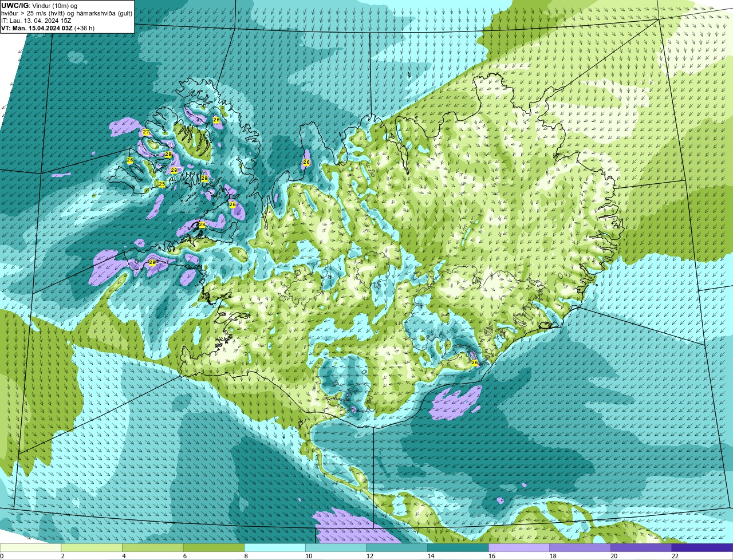This screenshot has height=560, width=733.
Task: Choose the darkest purple legend swatch above 22
Action: [703, 548]
